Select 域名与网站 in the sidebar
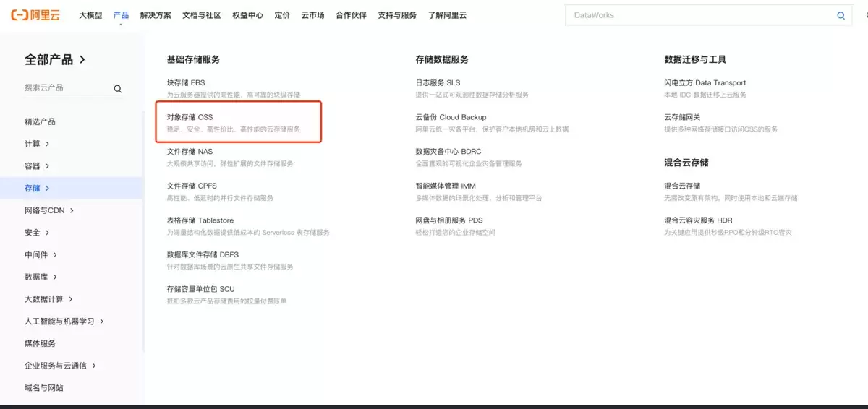Screen dimensions: 868x409 [44, 388]
